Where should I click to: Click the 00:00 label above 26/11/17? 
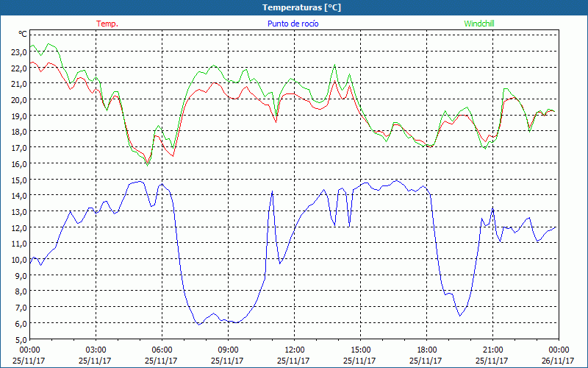point(559,350)
